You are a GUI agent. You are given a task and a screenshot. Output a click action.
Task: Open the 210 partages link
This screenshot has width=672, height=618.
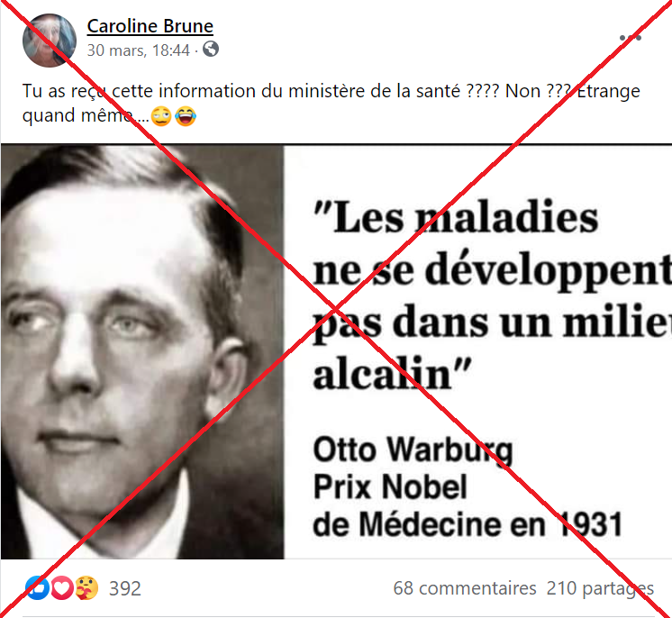pyautogui.click(x=600, y=588)
